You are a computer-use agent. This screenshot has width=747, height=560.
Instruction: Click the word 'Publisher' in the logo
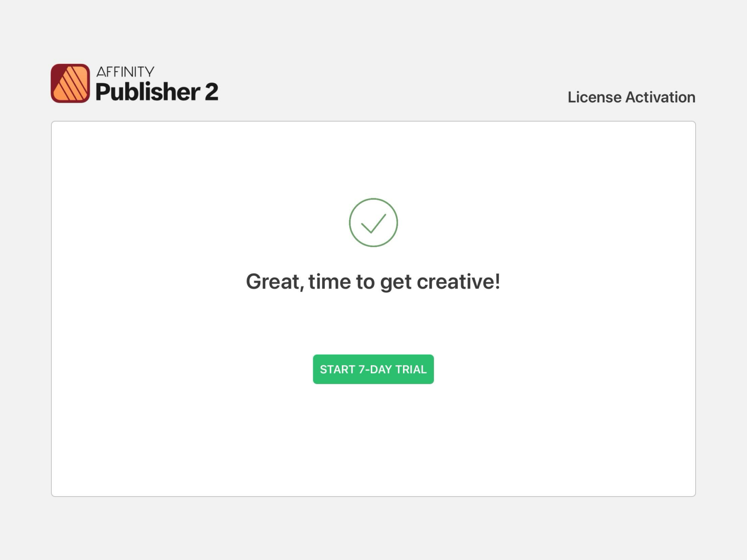click(148, 92)
